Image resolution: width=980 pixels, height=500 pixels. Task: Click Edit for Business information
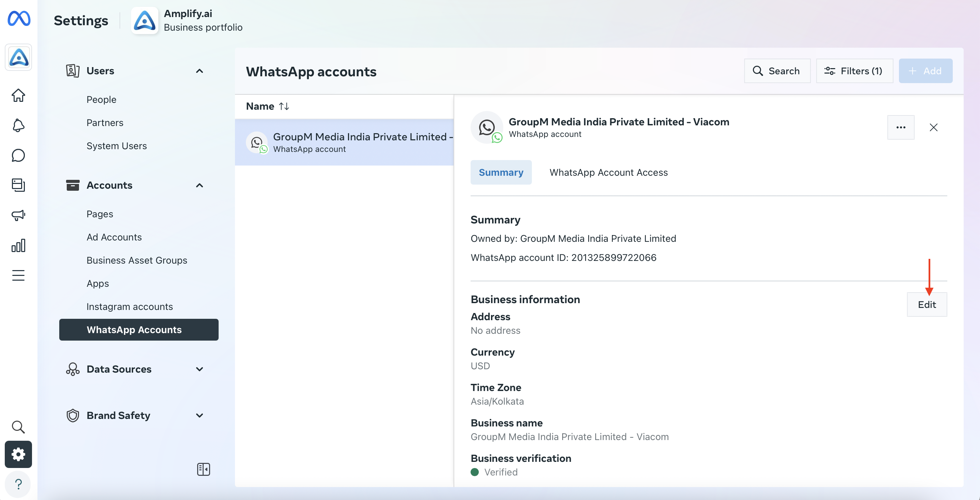927,304
